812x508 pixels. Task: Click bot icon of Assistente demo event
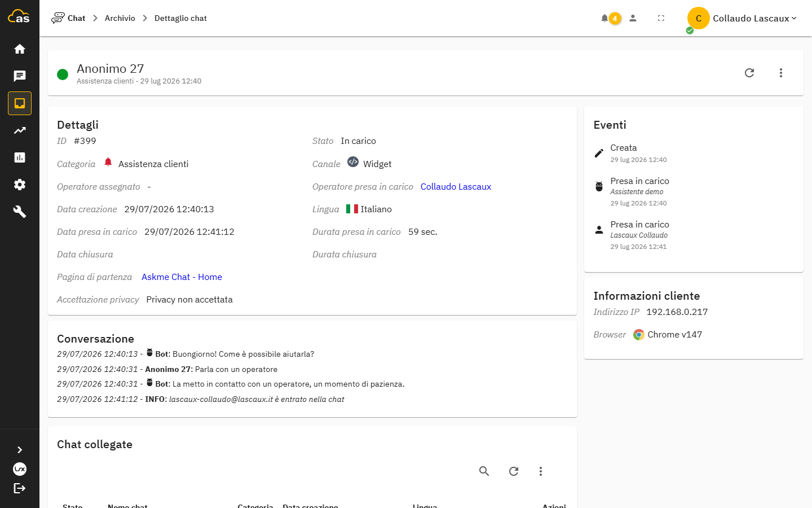pyautogui.click(x=599, y=186)
